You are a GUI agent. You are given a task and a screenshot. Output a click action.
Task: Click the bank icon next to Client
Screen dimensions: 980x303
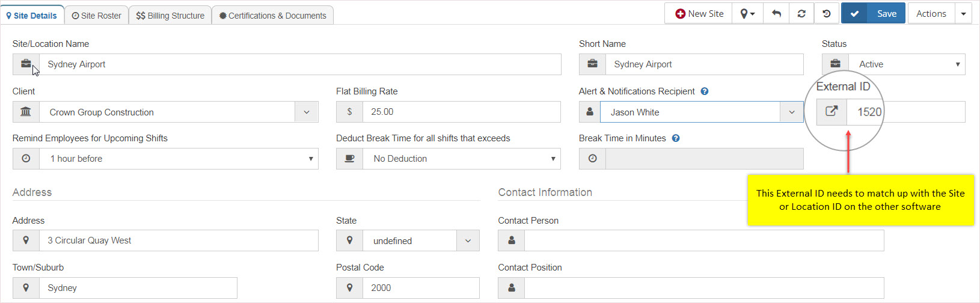coord(26,112)
